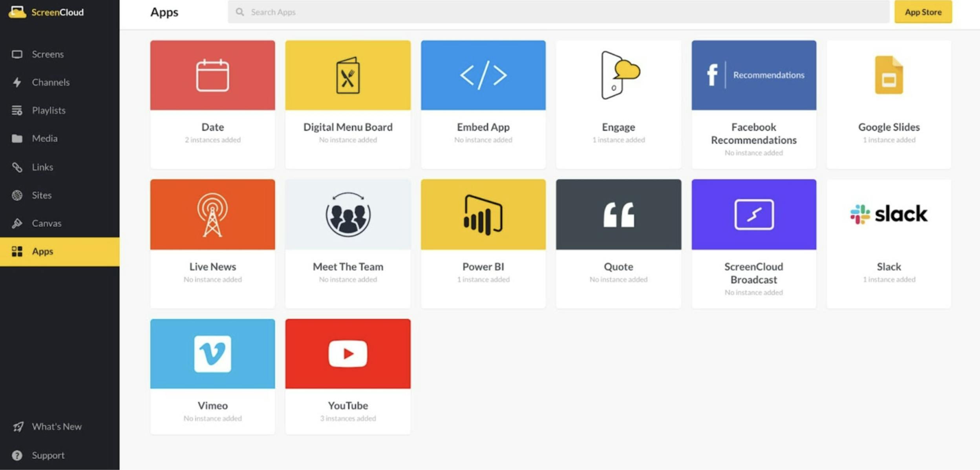Open the ScreenCloud Broadcast tile image

754,215
